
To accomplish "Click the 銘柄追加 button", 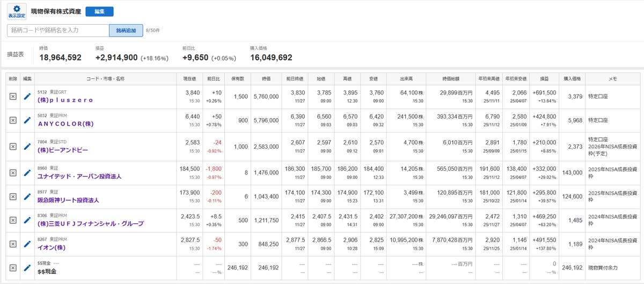I will pyautogui.click(x=126, y=31).
